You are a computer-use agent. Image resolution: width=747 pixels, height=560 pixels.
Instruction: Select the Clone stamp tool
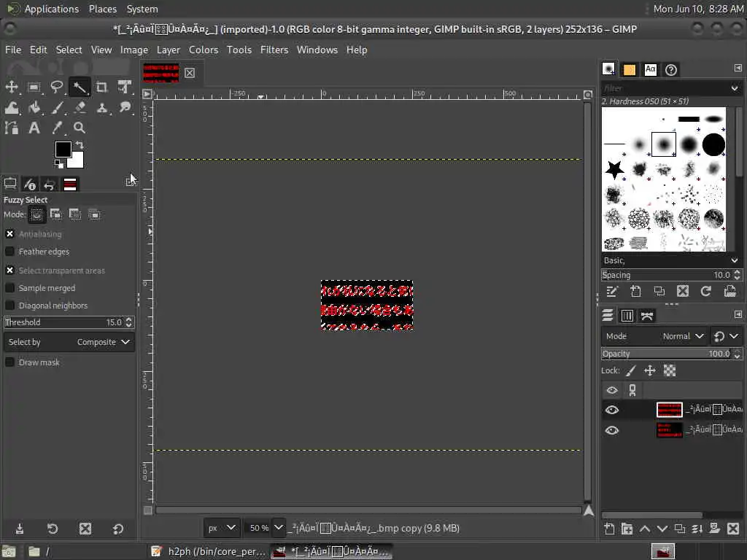pos(102,108)
